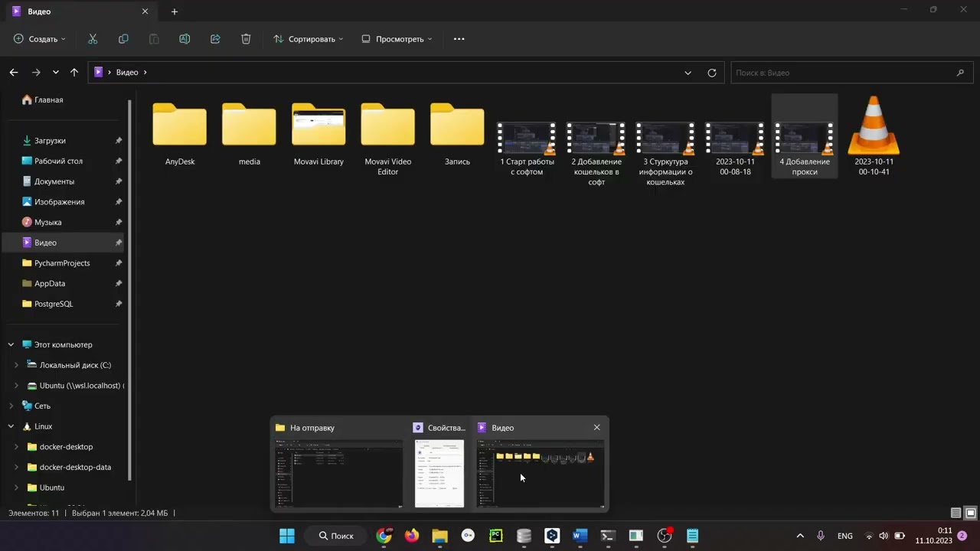This screenshot has height=551, width=980.
Task: Collapse Этот компьютер tree node
Action: [11, 345]
